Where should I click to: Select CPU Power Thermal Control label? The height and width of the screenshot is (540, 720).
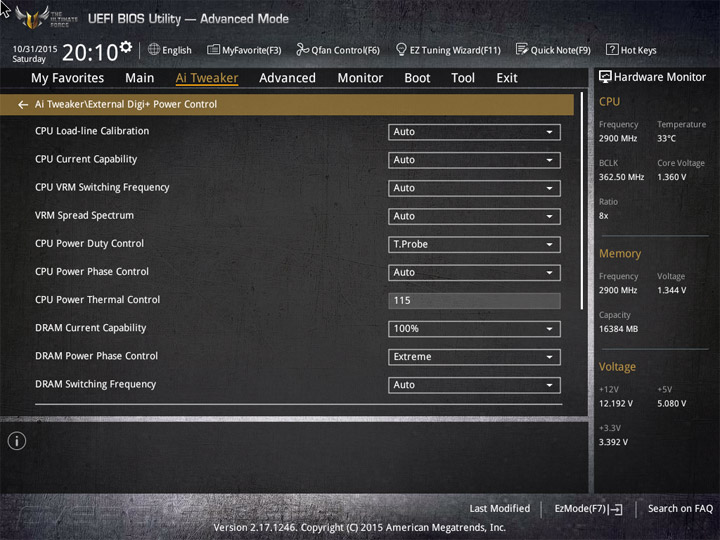point(97,300)
